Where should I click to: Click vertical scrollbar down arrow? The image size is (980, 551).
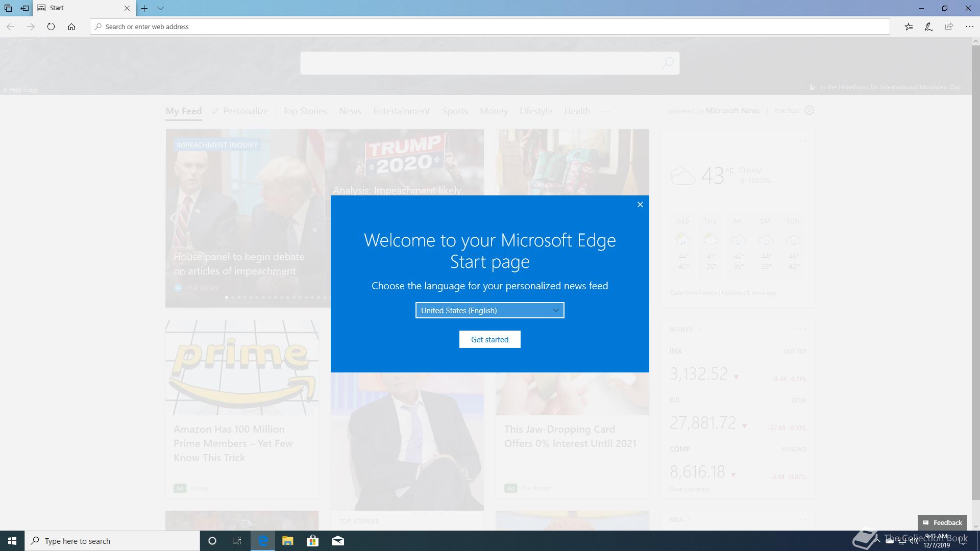tap(975, 526)
